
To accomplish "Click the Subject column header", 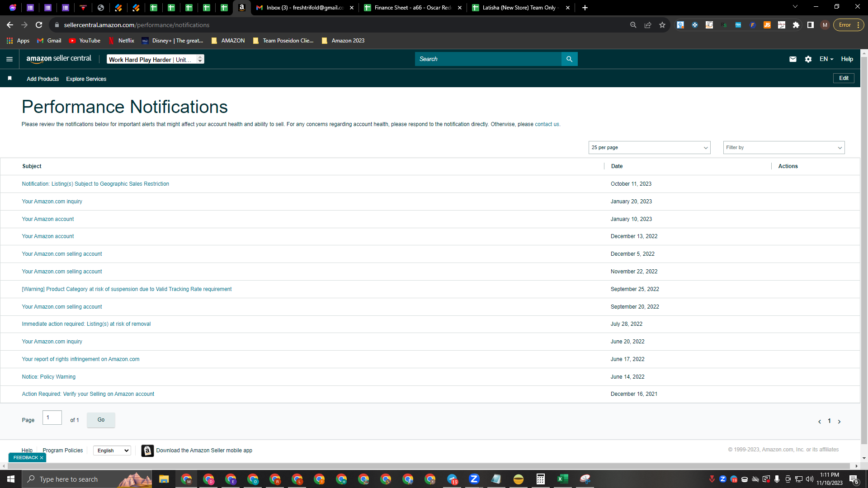I will pos(32,166).
